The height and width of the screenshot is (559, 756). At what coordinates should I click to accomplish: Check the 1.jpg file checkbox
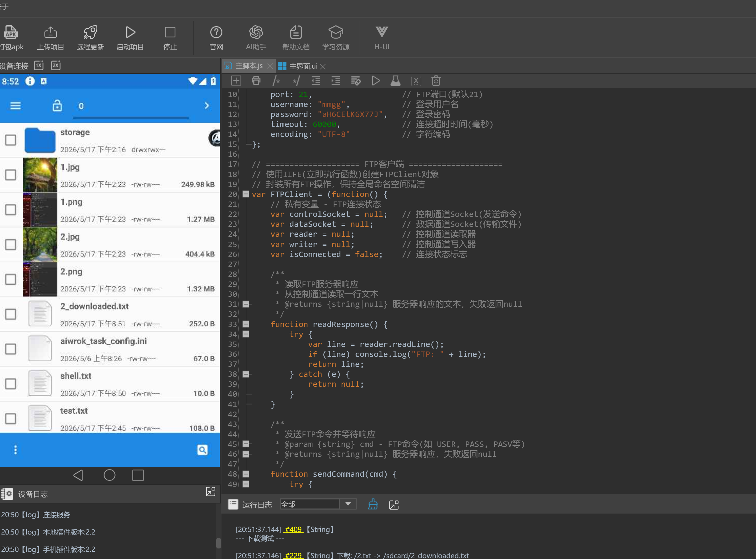click(x=11, y=175)
